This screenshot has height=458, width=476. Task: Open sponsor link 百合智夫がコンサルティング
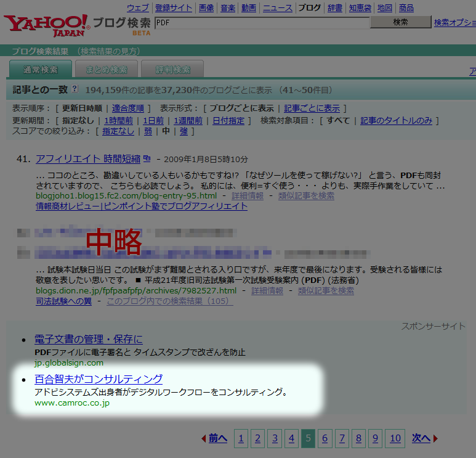[x=99, y=379]
